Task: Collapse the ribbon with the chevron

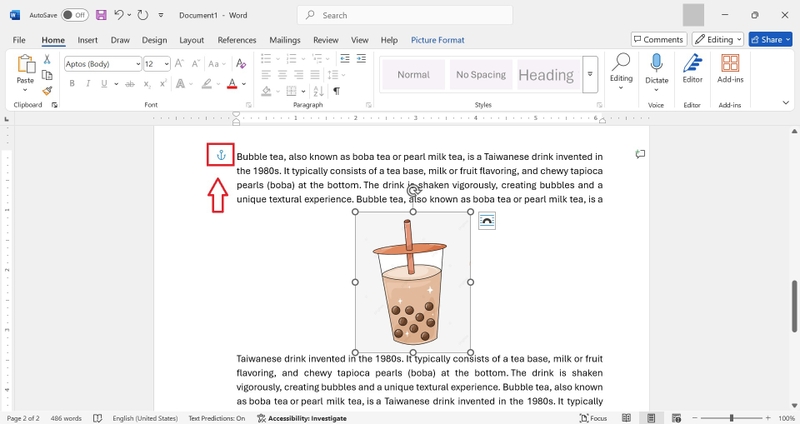Action: (786, 103)
